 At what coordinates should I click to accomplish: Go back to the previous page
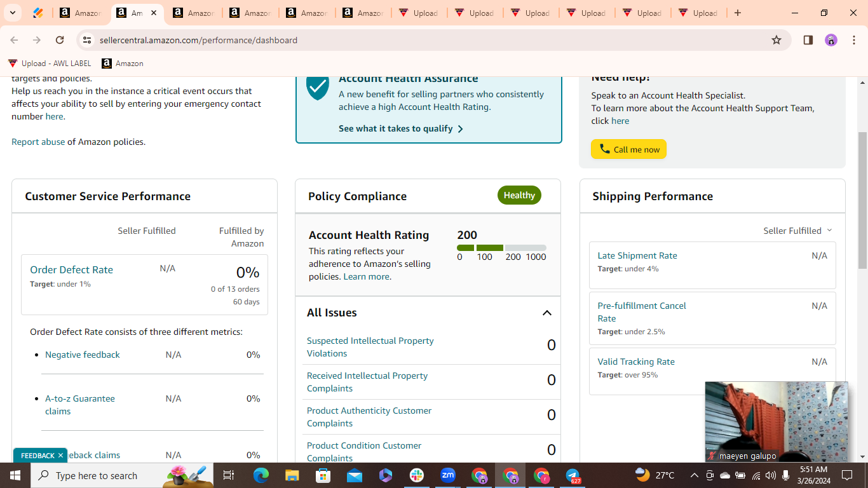(x=14, y=40)
